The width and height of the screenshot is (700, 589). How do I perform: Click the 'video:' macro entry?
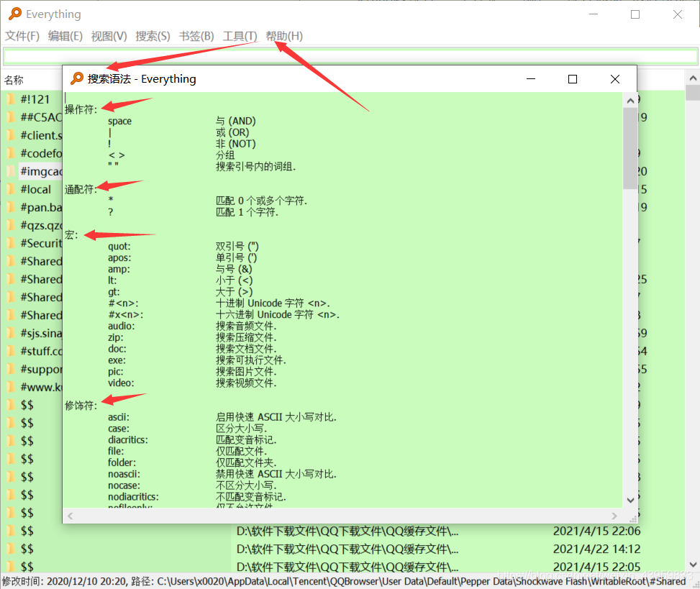click(x=121, y=383)
